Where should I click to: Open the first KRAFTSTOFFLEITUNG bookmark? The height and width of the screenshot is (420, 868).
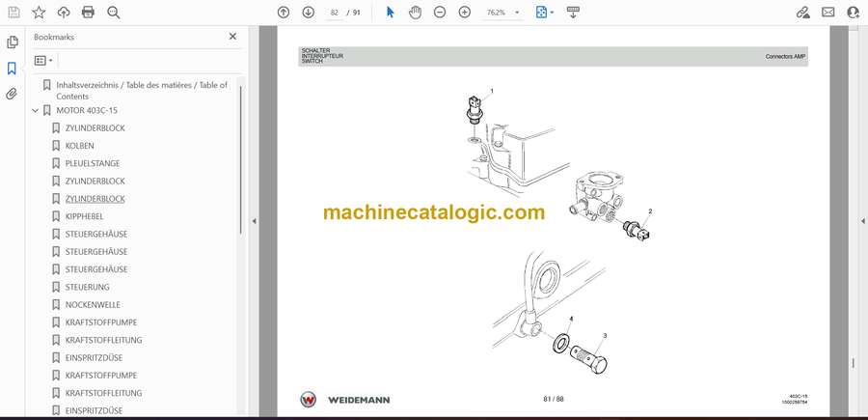[103, 340]
